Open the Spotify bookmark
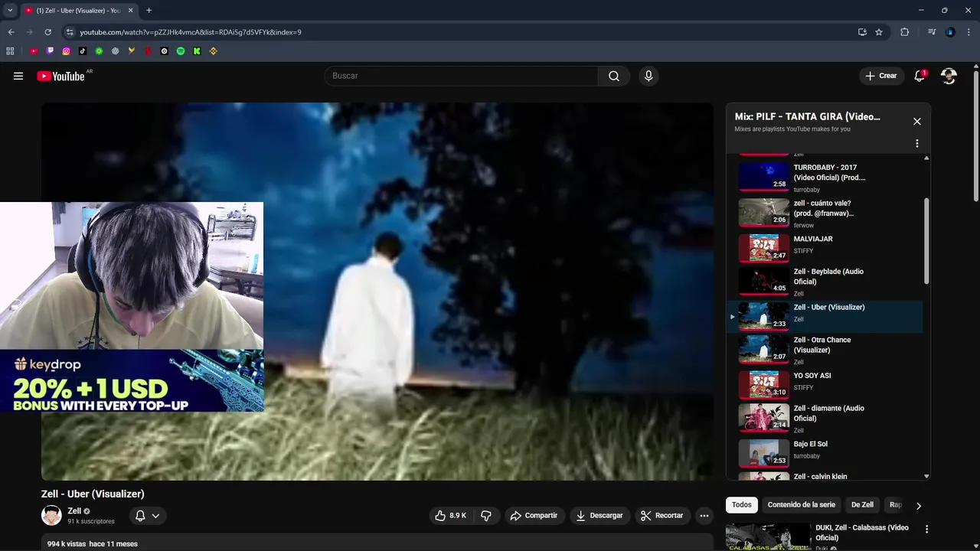 tap(181, 51)
